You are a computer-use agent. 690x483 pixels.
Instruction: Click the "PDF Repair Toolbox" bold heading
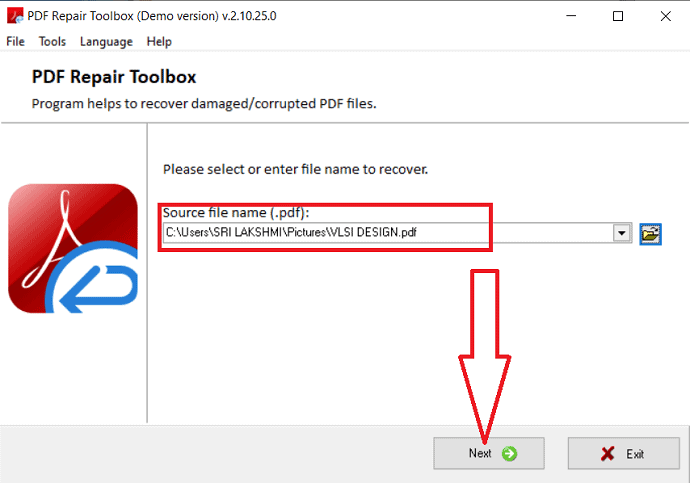114,77
